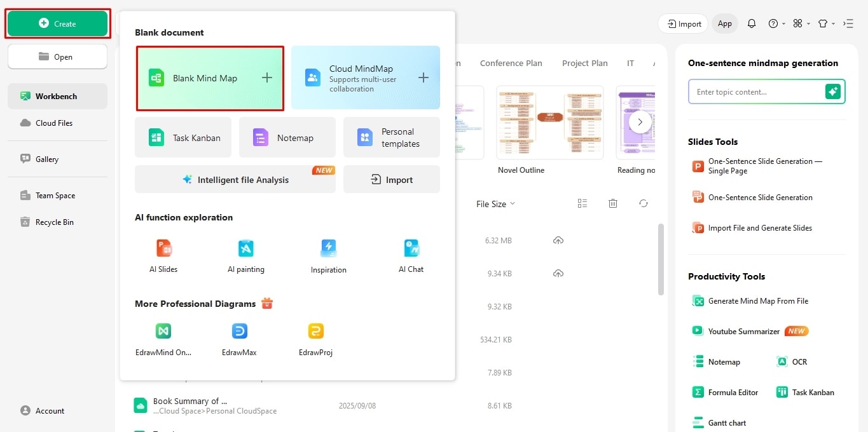Click next arrow on template carousel
The width and height of the screenshot is (868, 432).
640,121
